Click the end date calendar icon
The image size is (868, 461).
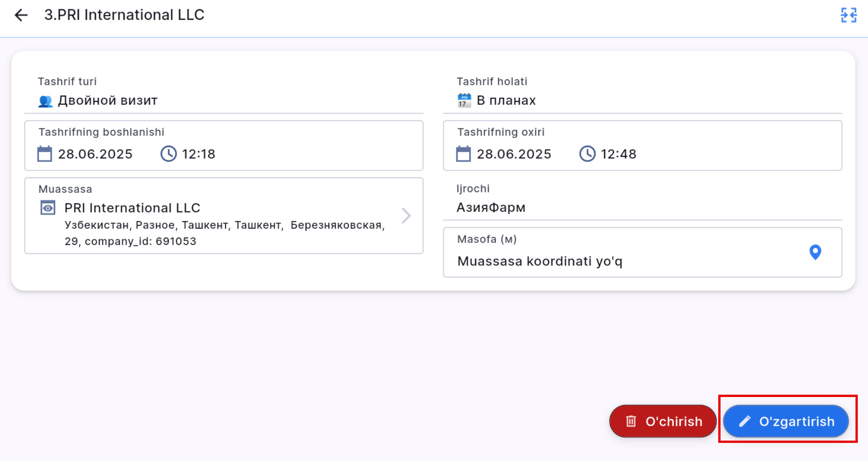point(463,154)
